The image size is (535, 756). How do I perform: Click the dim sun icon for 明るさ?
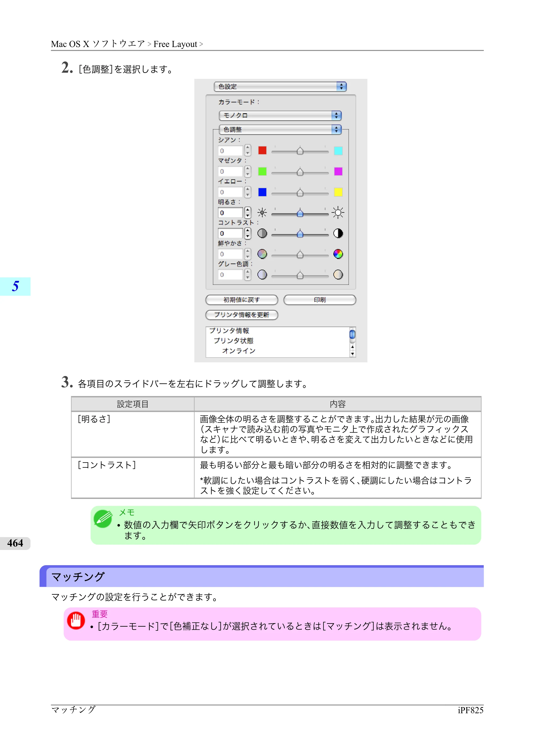pyautogui.click(x=262, y=213)
